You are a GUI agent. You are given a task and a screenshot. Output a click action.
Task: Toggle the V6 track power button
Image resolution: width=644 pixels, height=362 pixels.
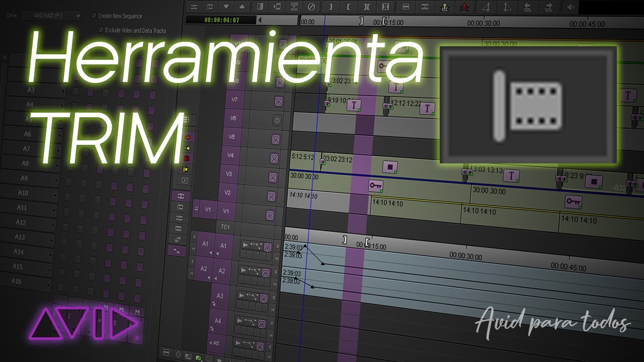pos(277,120)
